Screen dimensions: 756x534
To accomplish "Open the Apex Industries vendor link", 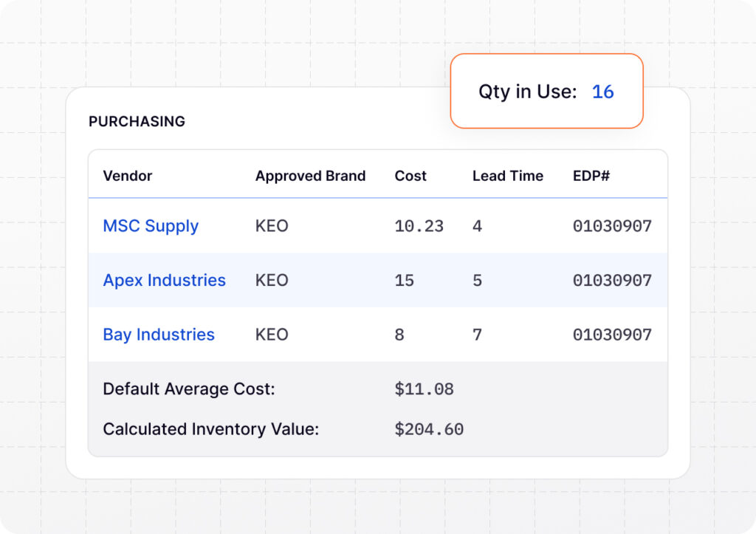I will [x=164, y=281].
